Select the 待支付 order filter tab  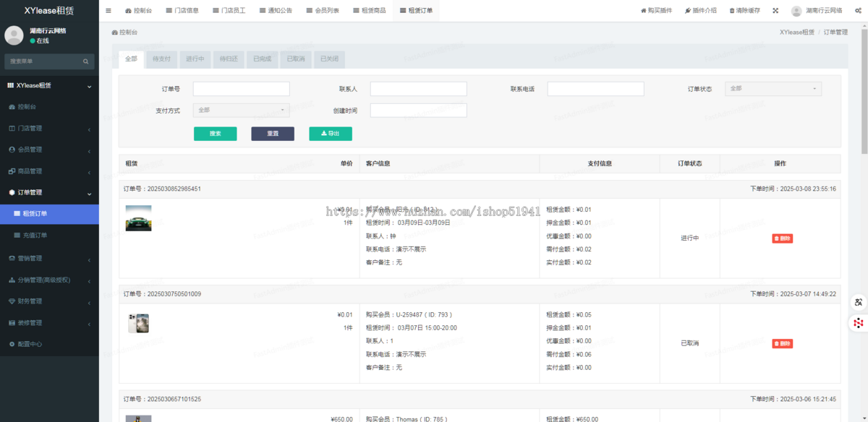tap(161, 59)
